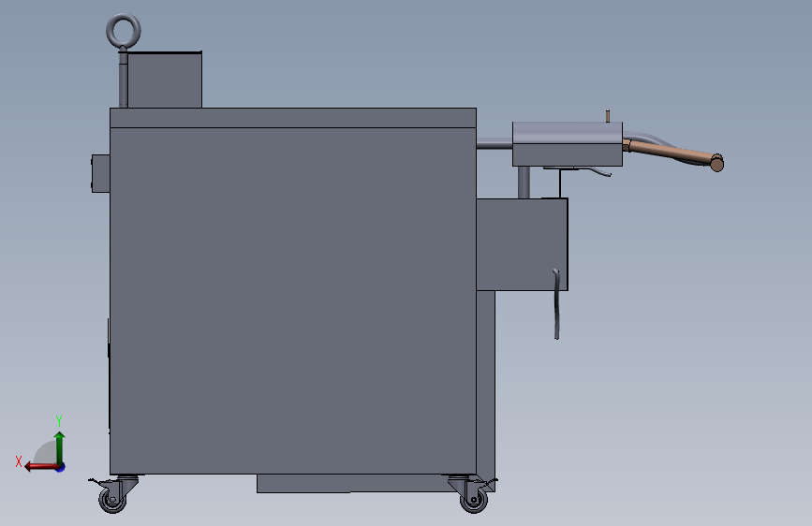Select the right caster wheel
Screen dimensions: 812x526
[474, 500]
